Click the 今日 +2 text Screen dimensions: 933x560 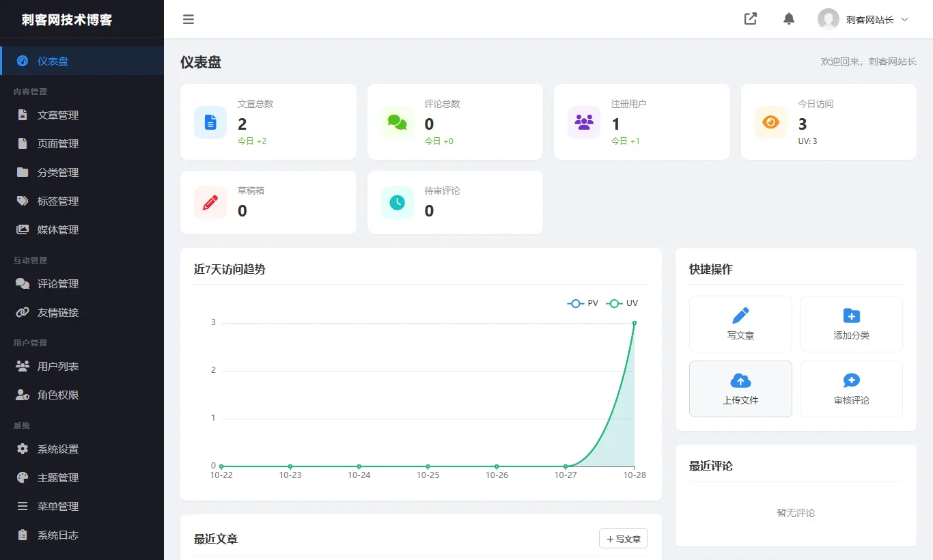(x=252, y=141)
